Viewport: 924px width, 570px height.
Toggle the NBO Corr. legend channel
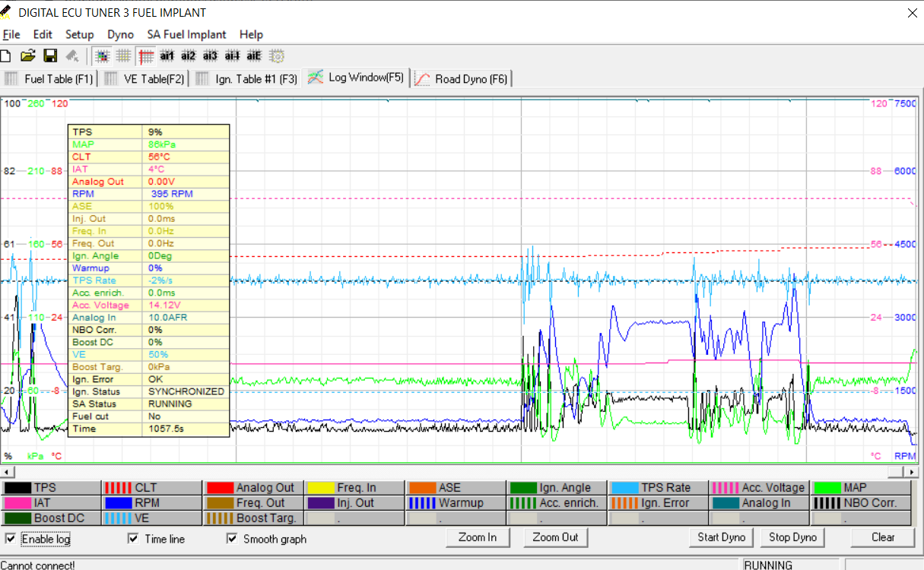click(861, 503)
